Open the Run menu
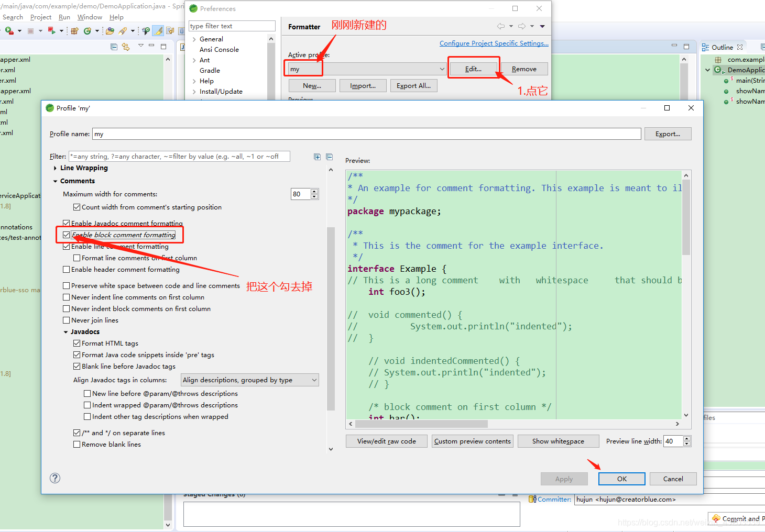Image resolution: width=765 pixels, height=532 pixels. pyautogui.click(x=64, y=17)
